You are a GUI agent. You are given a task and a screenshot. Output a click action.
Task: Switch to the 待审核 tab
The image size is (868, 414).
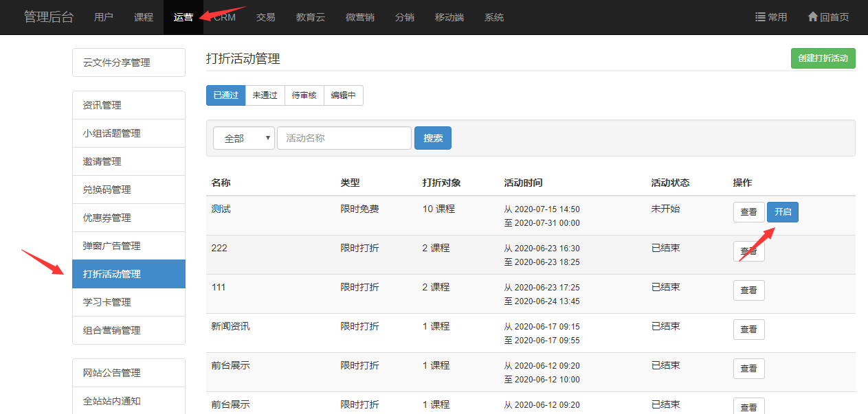pyautogui.click(x=304, y=96)
